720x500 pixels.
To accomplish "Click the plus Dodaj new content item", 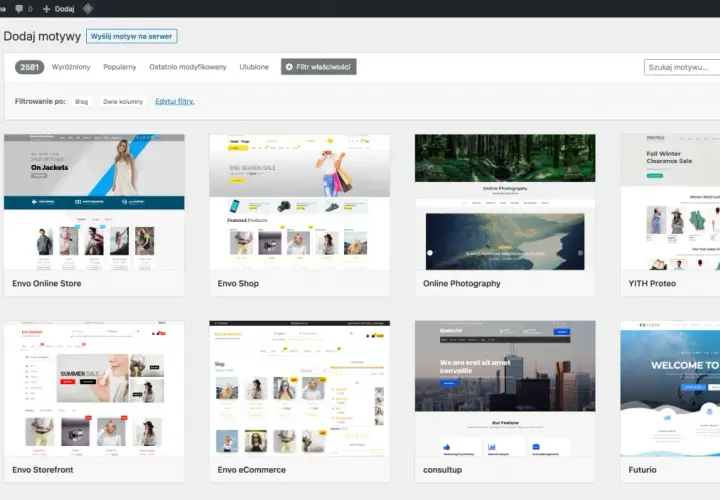I will [x=58, y=9].
